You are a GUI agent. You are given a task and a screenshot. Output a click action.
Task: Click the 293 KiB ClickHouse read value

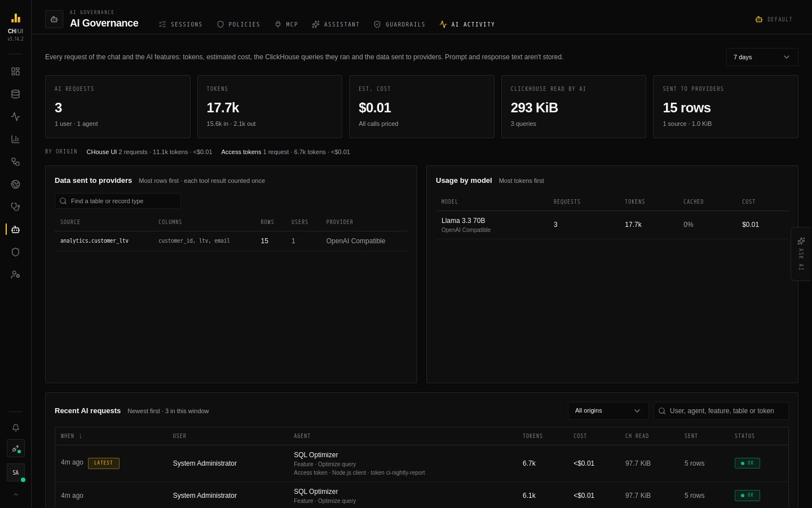click(x=534, y=108)
